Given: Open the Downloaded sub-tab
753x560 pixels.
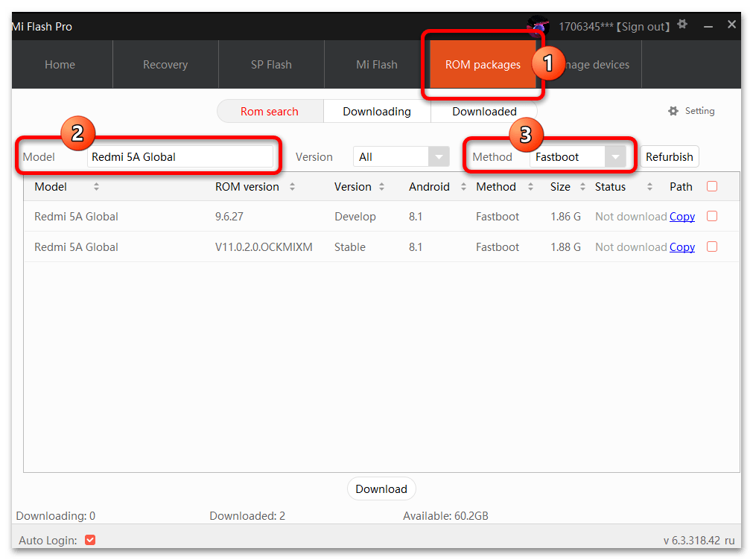Looking at the screenshot, I should (x=484, y=112).
